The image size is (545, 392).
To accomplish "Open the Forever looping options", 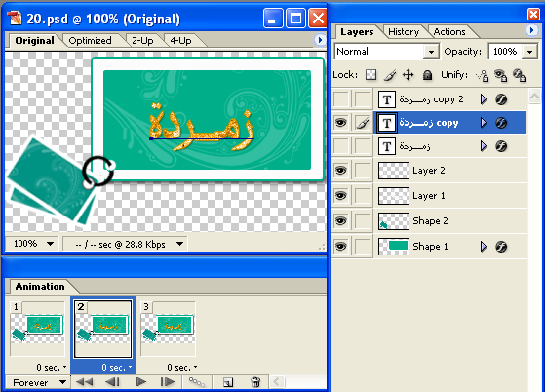I will 39,382.
